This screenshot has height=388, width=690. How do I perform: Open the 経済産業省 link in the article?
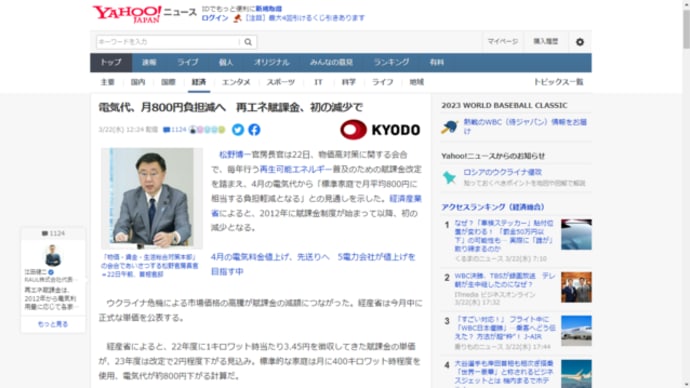[406, 199]
